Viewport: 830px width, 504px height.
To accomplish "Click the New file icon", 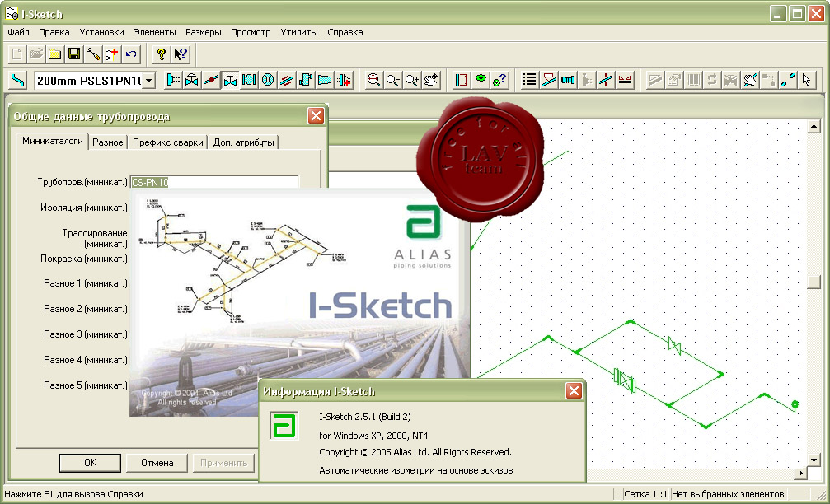I will tap(17, 54).
